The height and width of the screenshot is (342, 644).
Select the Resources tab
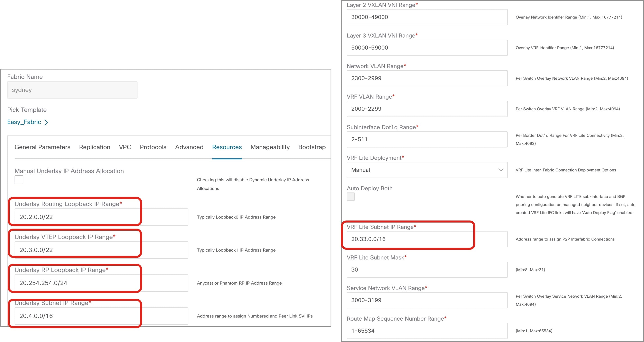point(227,147)
